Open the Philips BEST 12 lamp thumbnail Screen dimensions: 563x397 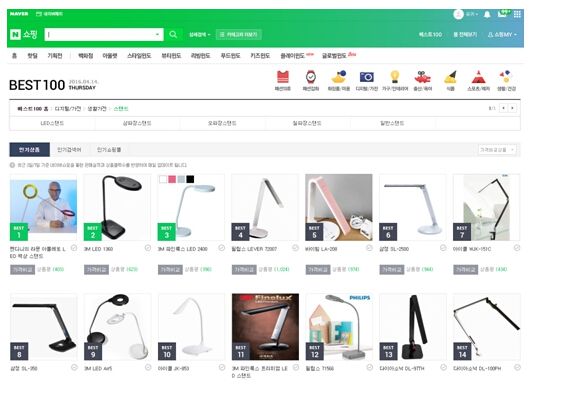(x=339, y=327)
